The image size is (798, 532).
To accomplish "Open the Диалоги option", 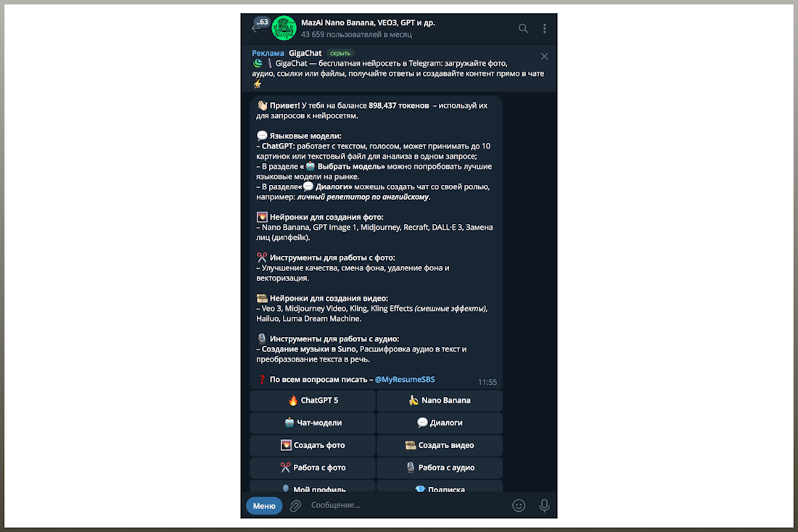I will point(440,423).
